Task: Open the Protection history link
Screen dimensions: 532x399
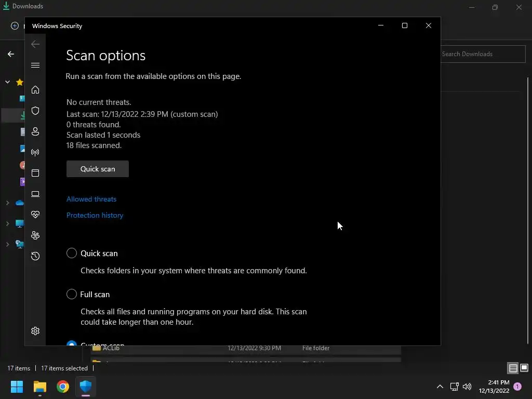Action: (x=95, y=215)
